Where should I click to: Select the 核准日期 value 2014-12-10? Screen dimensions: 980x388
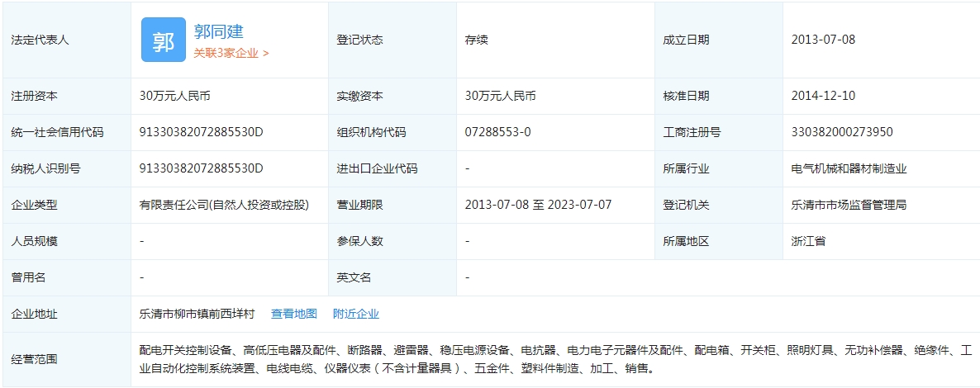tap(822, 96)
